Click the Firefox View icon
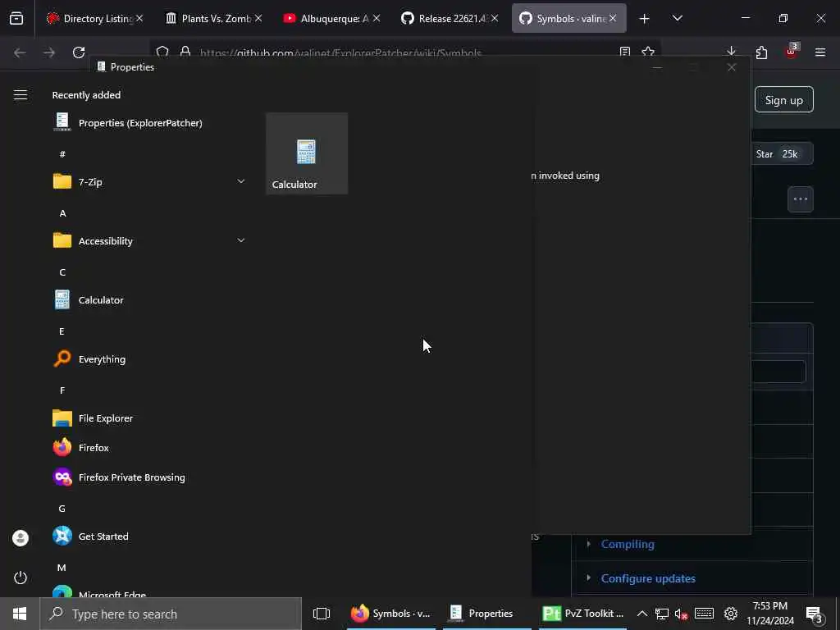This screenshot has width=840, height=630. point(16,19)
